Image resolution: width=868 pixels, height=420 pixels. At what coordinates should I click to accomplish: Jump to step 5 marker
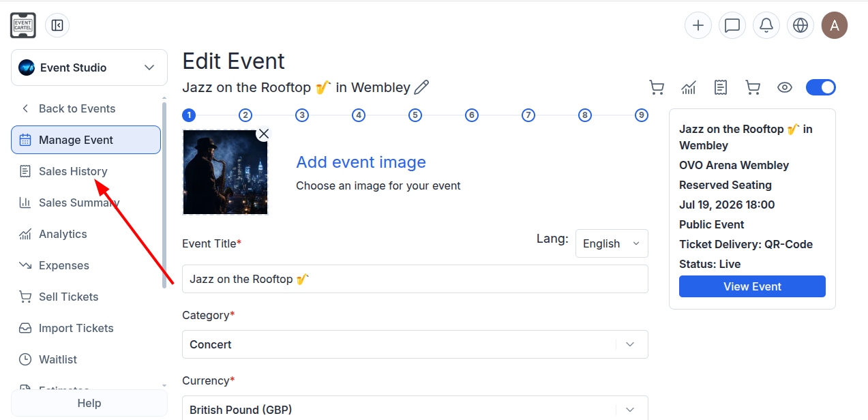415,115
